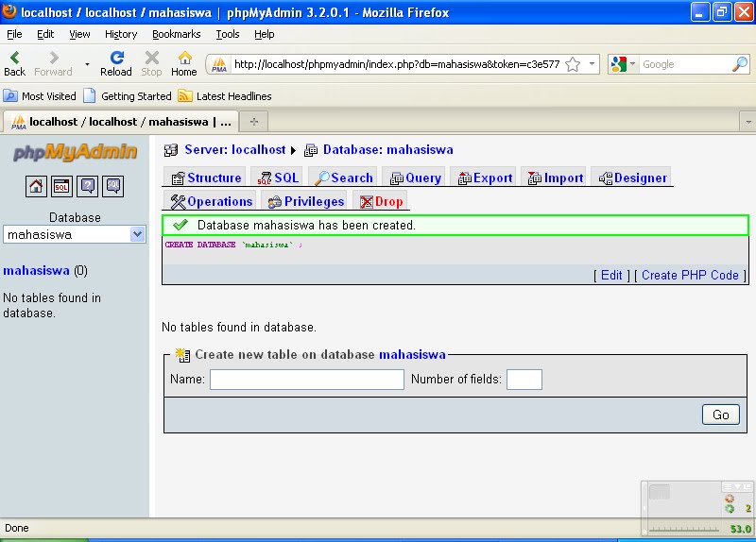
Task: Switch to the SQL tab
Action: tap(278, 178)
